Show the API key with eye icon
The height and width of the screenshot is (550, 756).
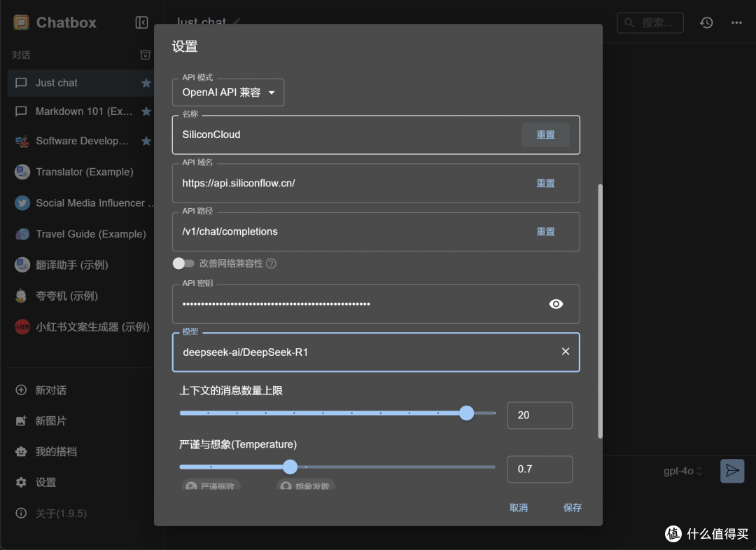coord(556,304)
